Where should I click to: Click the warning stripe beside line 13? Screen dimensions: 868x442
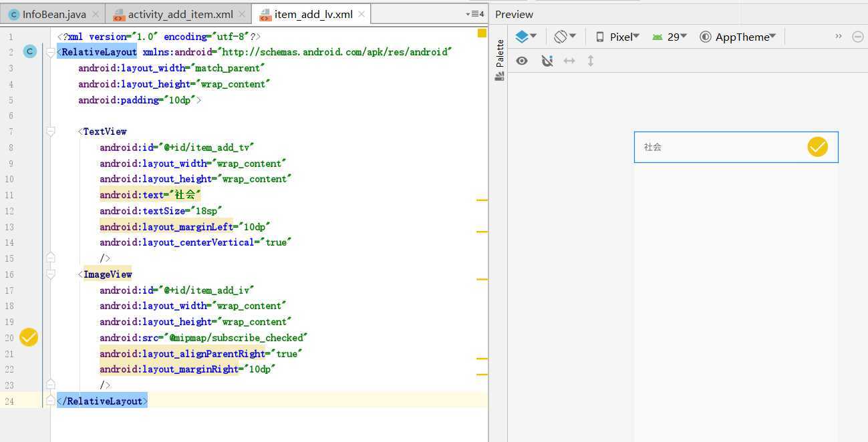click(x=482, y=231)
